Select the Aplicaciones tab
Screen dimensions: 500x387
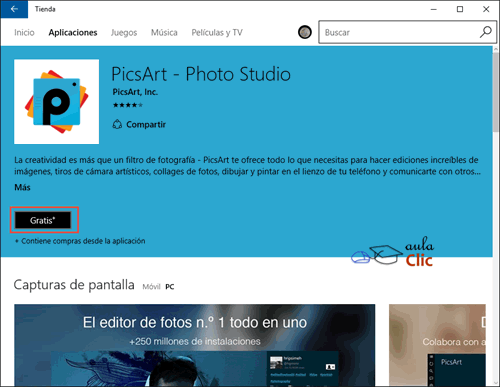coord(73,32)
